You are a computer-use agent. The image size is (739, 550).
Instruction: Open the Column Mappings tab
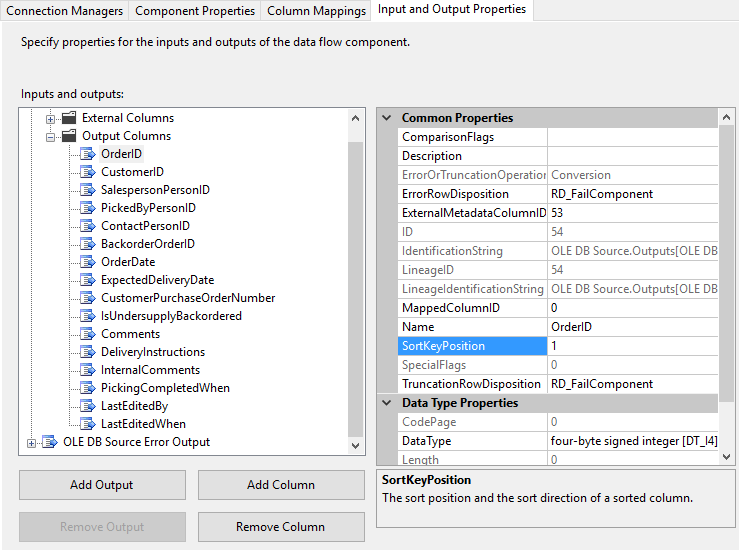click(x=318, y=10)
